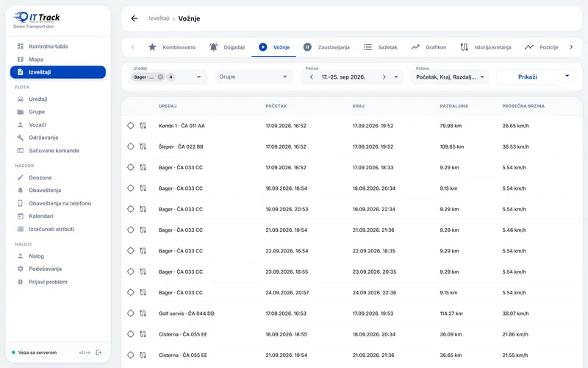The height and width of the screenshot is (368, 588).
Task: Click the Početak column header
Action: point(276,106)
